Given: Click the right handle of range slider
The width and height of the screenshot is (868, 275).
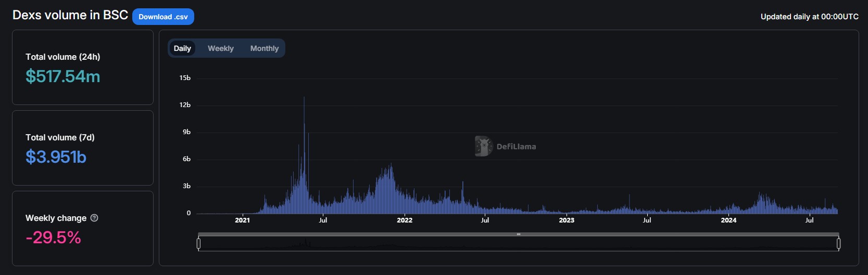Looking at the screenshot, I should (x=838, y=243).
